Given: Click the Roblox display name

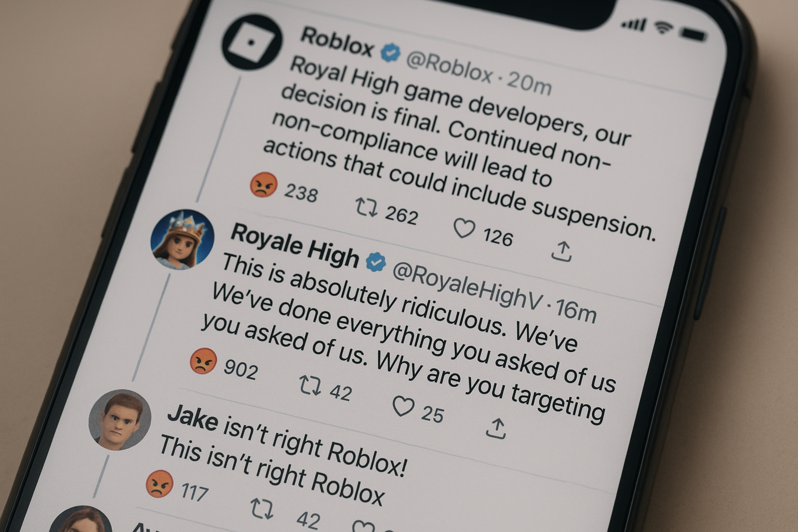Looking at the screenshot, I should point(337,42).
